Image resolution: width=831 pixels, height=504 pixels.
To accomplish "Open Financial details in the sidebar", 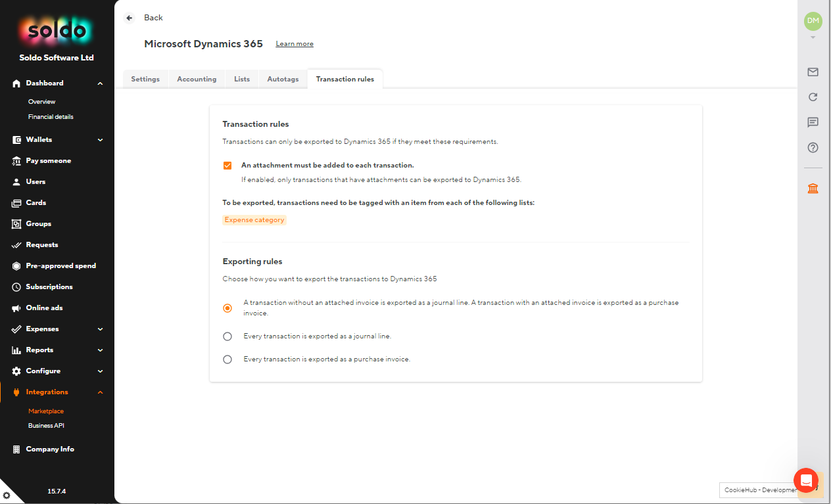I will coord(51,117).
